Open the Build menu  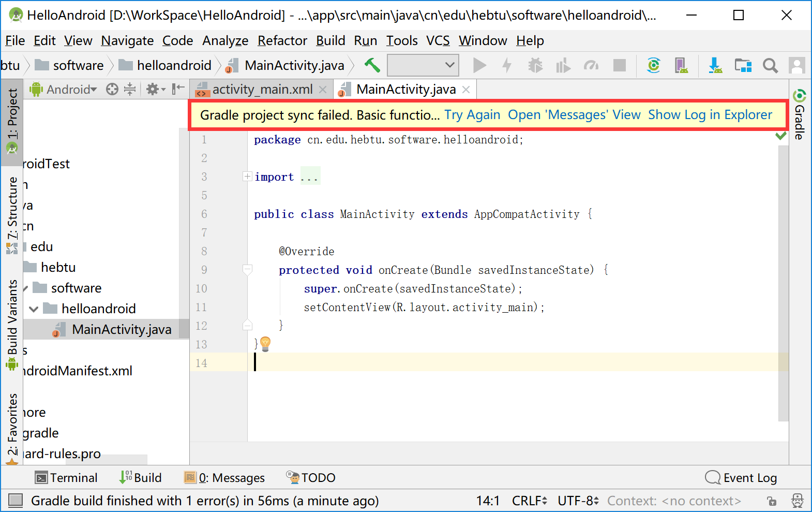click(330, 40)
